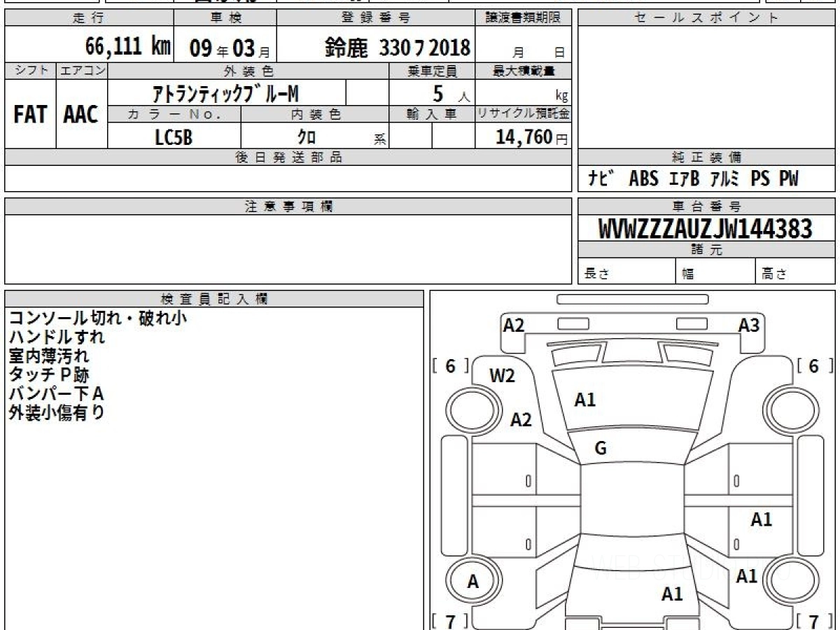Select chassis number WVWZZZAUZJW144383
Screen dimensions: 840x630
coord(705,228)
